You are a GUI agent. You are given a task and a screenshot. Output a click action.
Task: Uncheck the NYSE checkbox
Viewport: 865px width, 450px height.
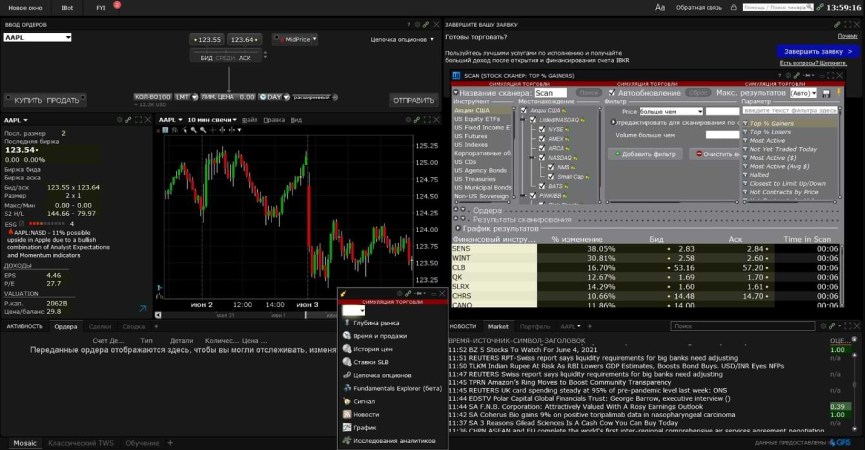pyautogui.click(x=542, y=129)
